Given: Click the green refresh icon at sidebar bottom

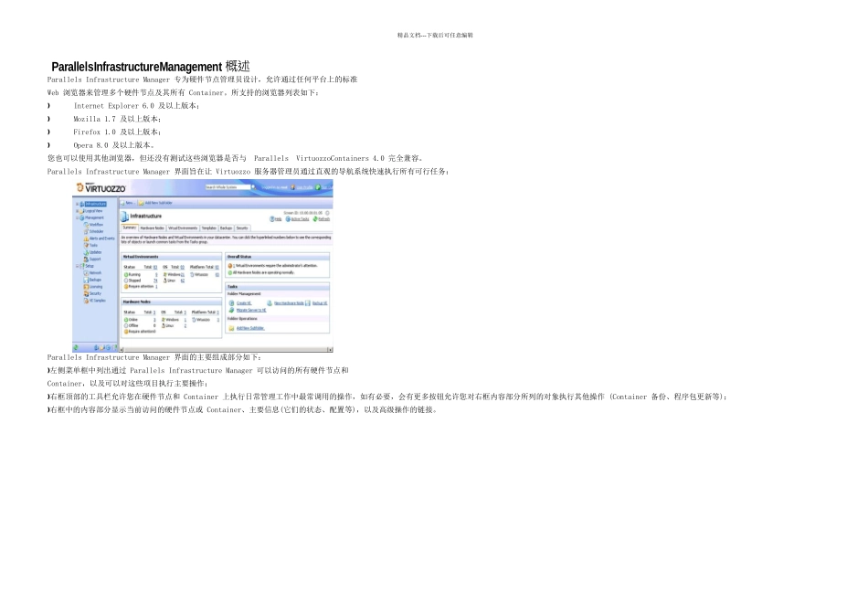Looking at the screenshot, I should (x=76, y=347).
